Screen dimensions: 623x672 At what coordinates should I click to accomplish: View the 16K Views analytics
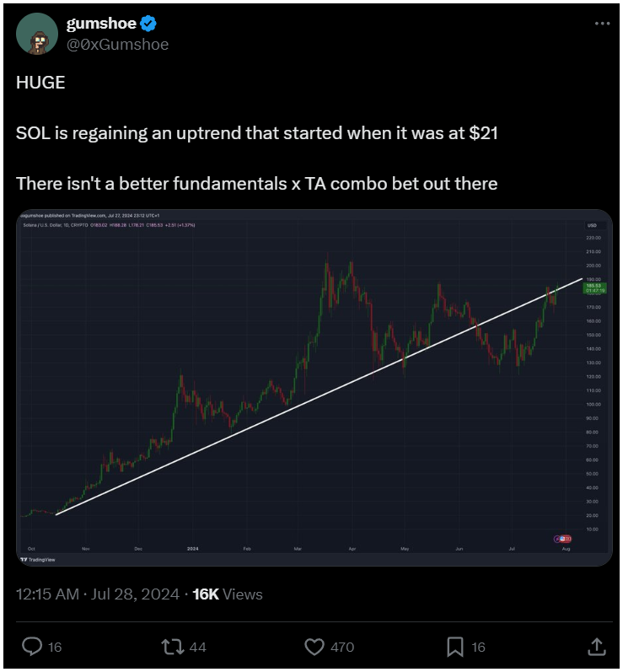tap(228, 594)
